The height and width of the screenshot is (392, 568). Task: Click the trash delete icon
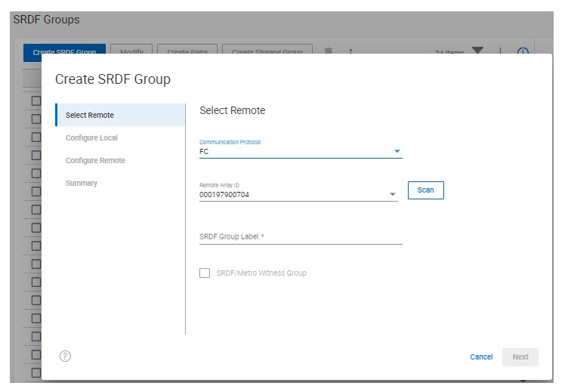pyautogui.click(x=328, y=51)
